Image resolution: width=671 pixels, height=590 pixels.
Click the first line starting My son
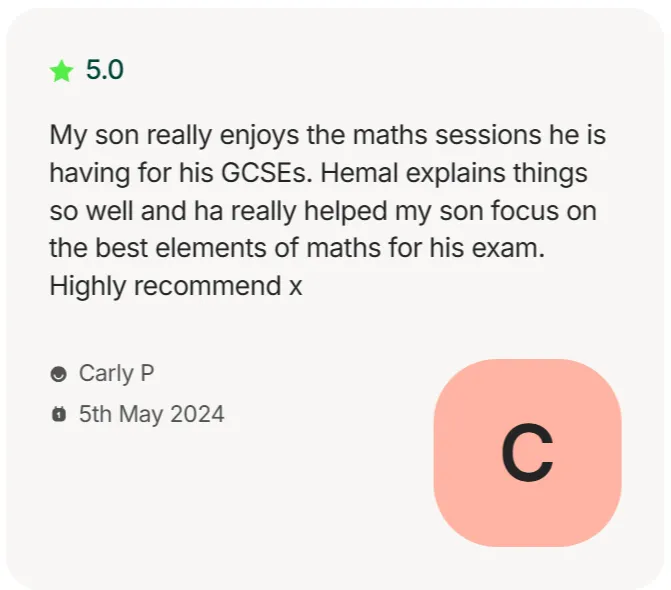click(328, 136)
